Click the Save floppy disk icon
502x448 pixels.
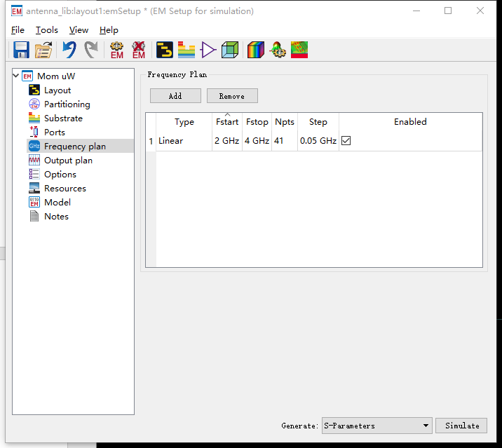(21, 50)
